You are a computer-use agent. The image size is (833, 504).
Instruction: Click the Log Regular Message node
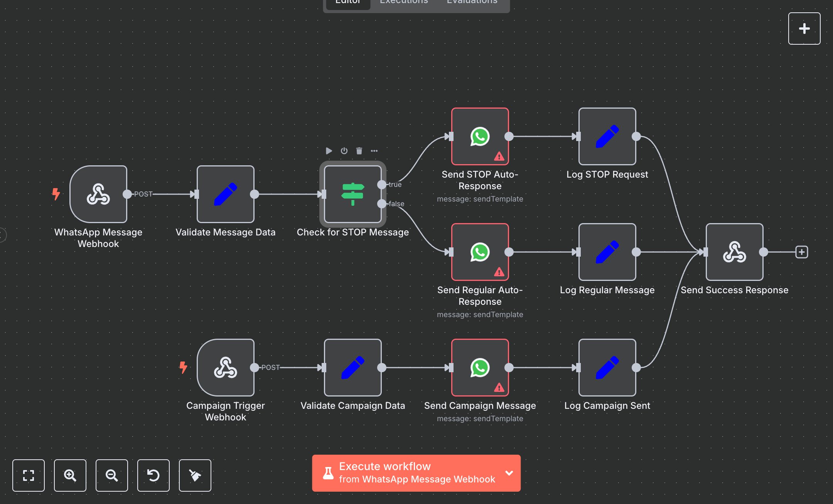[x=607, y=252]
